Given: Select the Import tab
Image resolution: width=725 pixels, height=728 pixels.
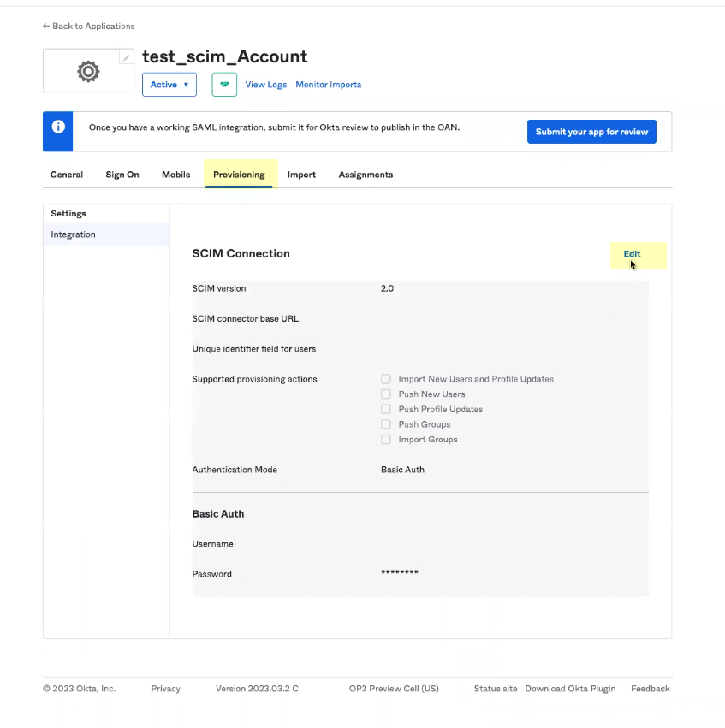Looking at the screenshot, I should 301,175.
